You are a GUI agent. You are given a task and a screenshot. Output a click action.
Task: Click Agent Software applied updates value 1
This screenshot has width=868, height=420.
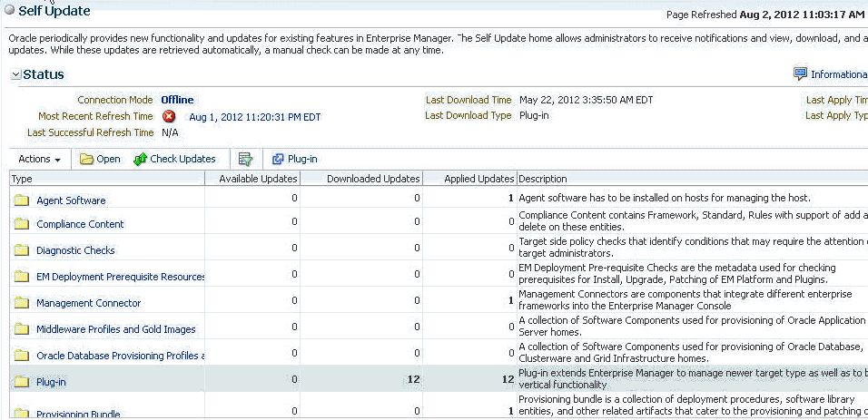pos(511,198)
